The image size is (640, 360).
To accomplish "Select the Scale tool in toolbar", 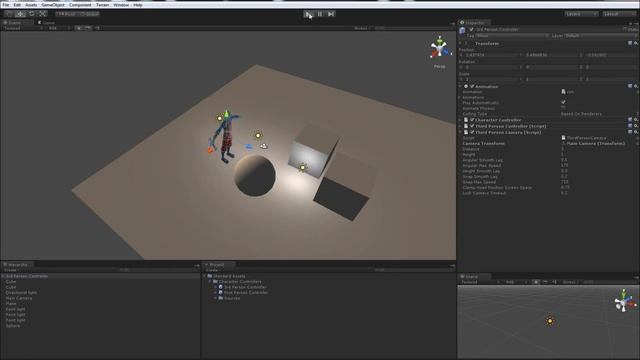I will tap(43, 14).
